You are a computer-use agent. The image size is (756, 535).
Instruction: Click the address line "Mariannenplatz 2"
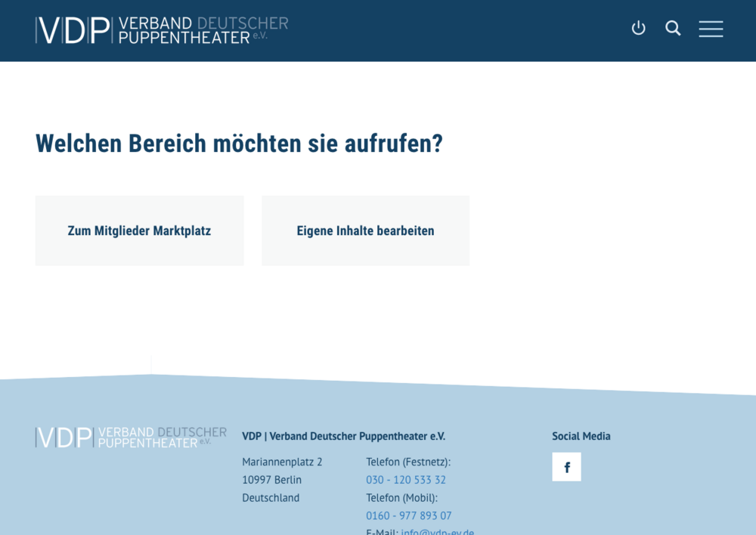point(282,462)
